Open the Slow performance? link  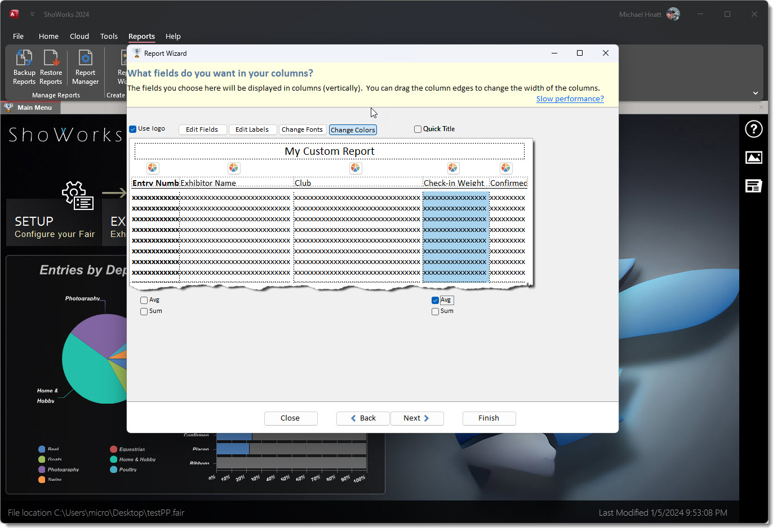tap(570, 99)
